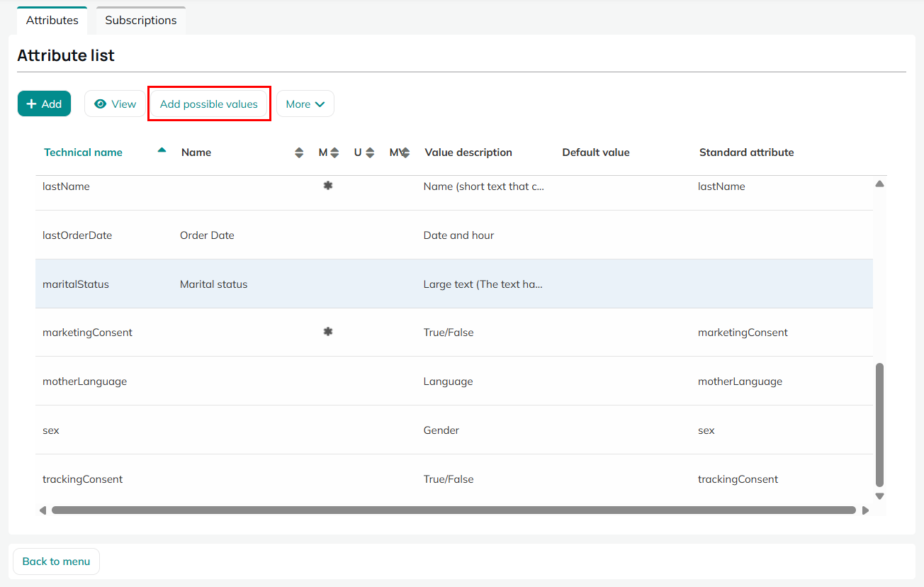This screenshot has height=587, width=924.
Task: Sort the MV column arrows
Action: click(x=405, y=152)
